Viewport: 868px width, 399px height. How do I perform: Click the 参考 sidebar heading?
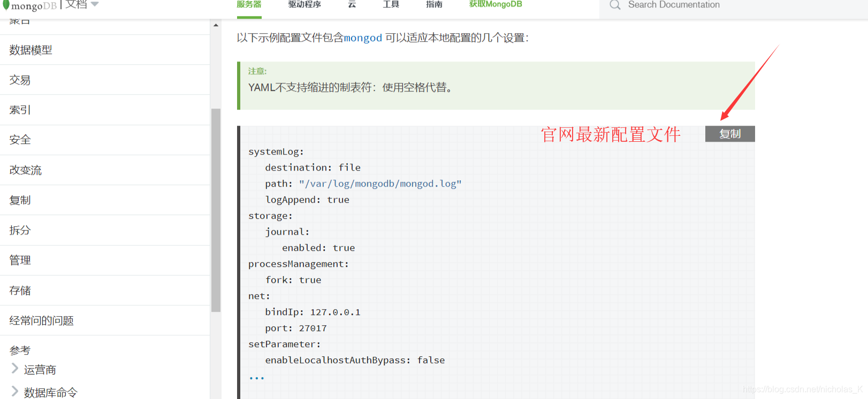20,350
